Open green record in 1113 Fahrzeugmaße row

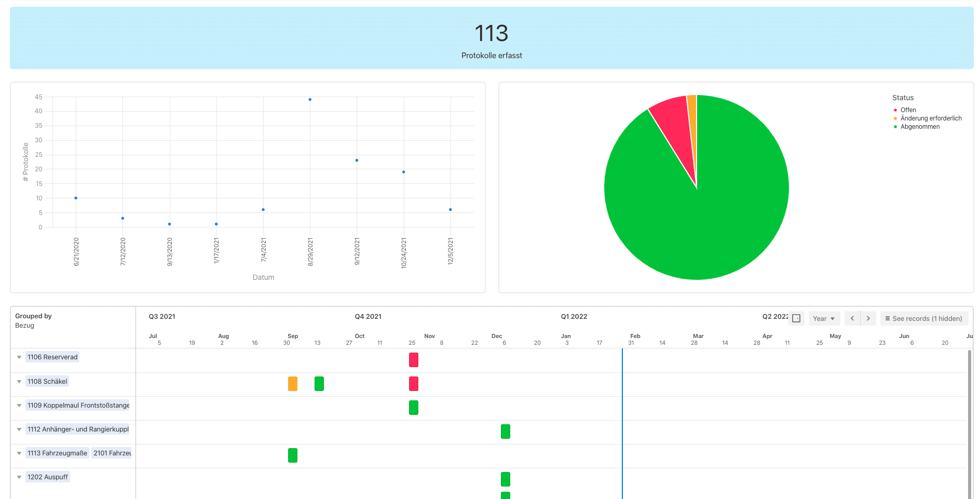[x=293, y=455]
